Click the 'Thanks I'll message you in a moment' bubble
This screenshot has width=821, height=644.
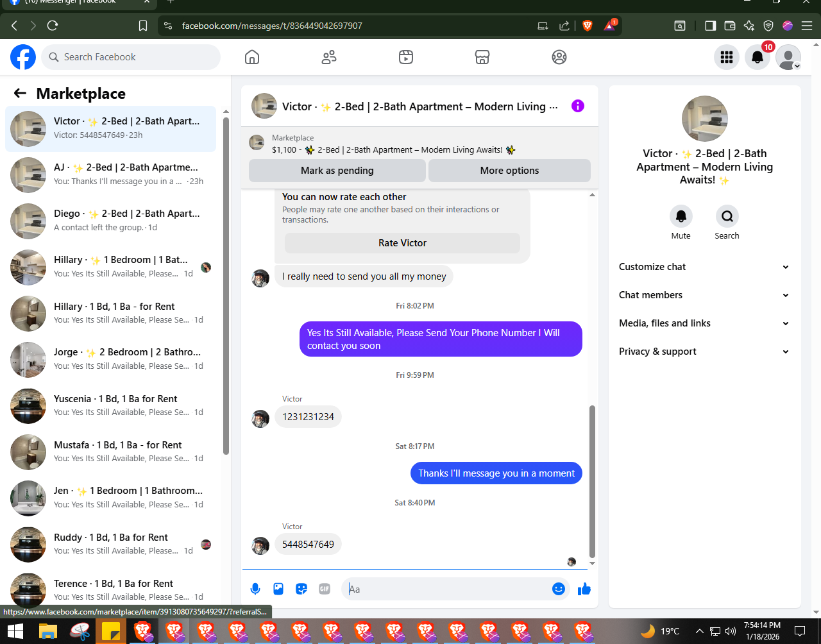tap(496, 473)
